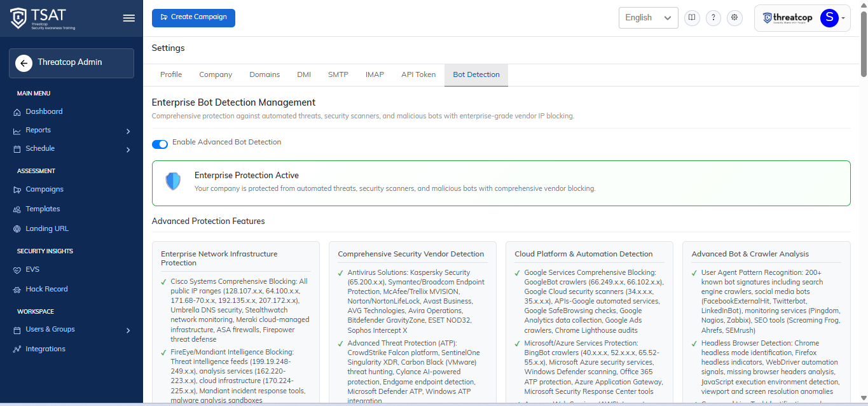
Task: Open the Campaigns menu link
Action: (x=45, y=189)
